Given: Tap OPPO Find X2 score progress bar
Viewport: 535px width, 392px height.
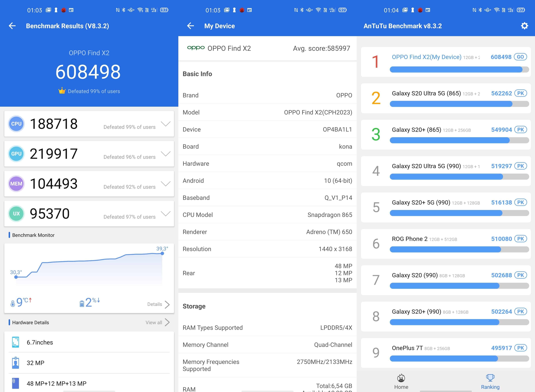Looking at the screenshot, I should [459, 69].
